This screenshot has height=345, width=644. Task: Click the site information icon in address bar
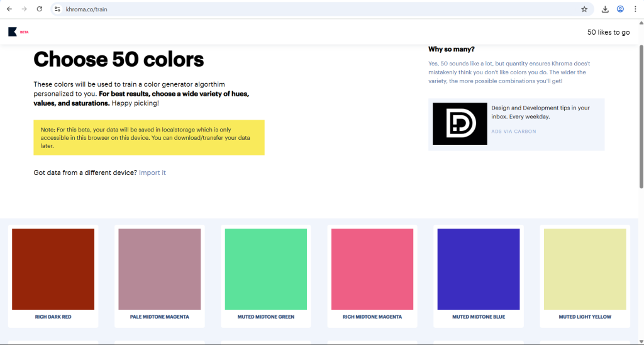point(57,9)
